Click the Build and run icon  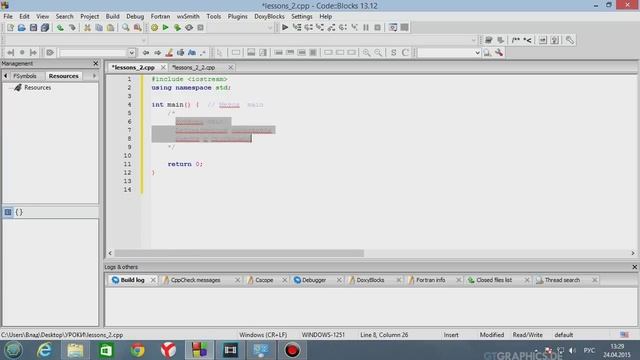coord(177,28)
